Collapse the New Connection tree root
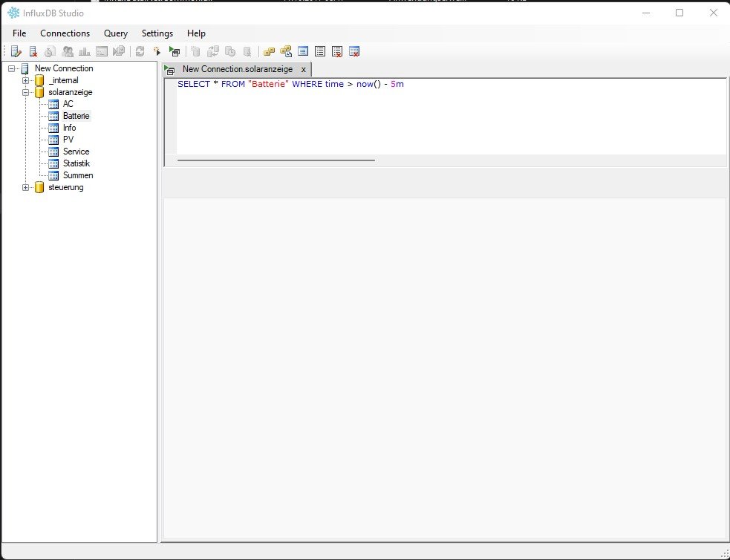This screenshot has height=560, width=730. [12, 68]
